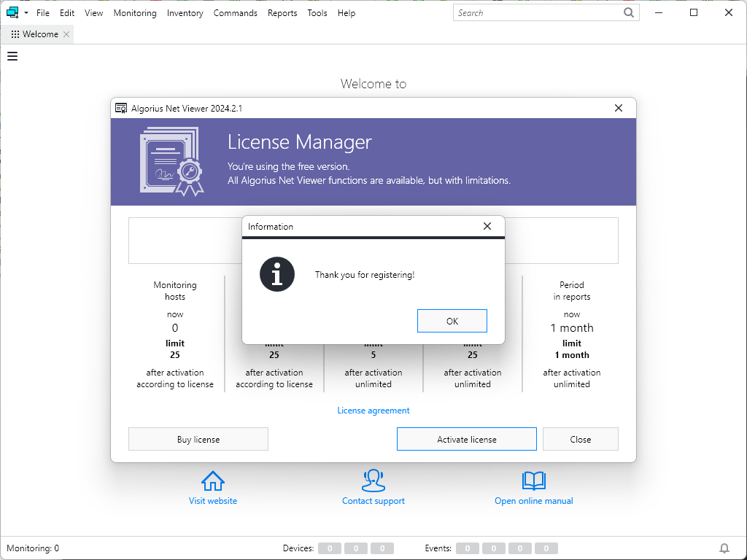
Task: Click the Buy license button
Action: (x=198, y=439)
